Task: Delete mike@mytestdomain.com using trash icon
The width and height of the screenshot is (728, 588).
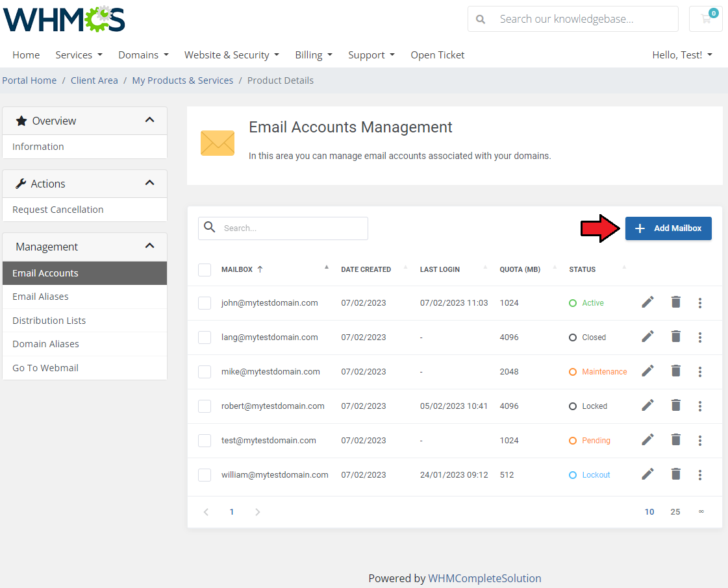Action: coord(676,371)
